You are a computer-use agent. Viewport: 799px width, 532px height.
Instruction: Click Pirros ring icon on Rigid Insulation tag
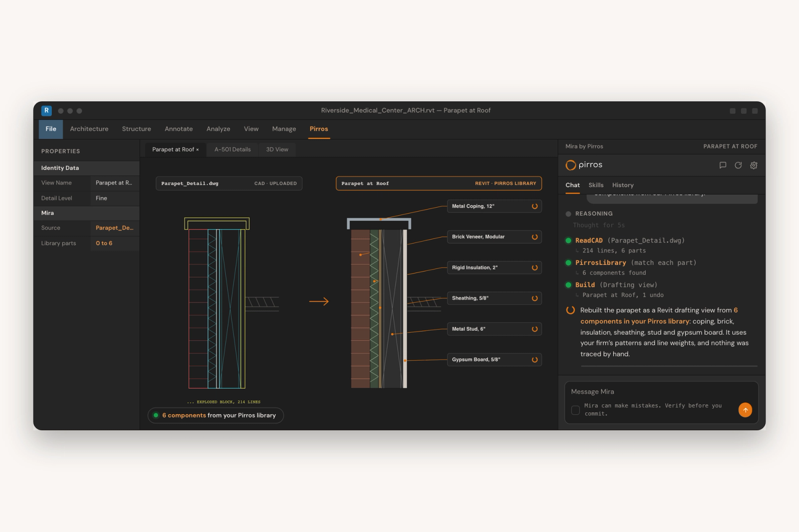[x=534, y=267]
